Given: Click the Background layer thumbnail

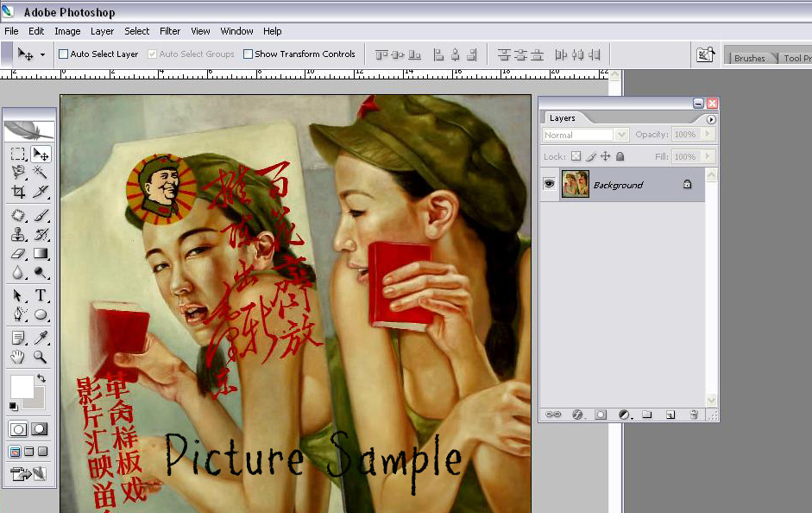Looking at the screenshot, I should 576,184.
